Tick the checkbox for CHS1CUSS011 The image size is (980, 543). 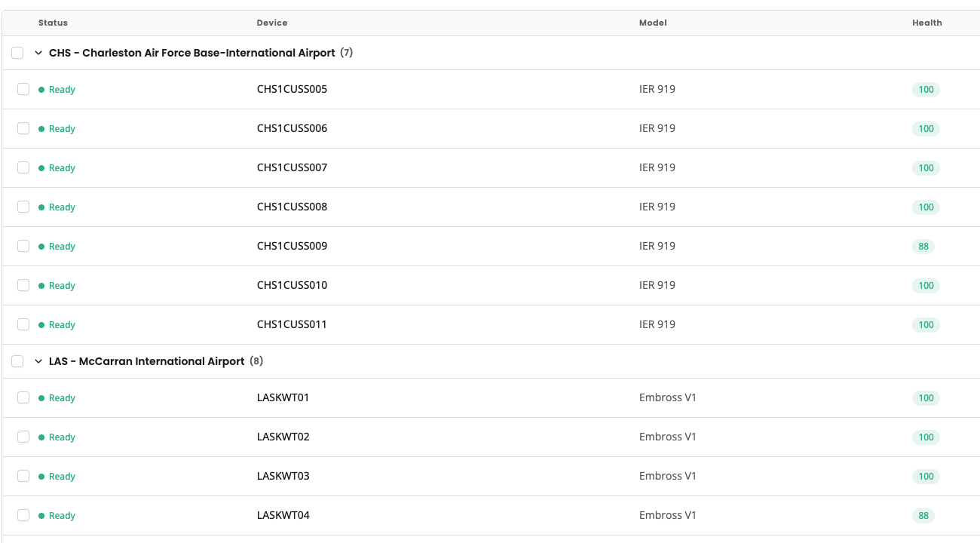tap(23, 324)
